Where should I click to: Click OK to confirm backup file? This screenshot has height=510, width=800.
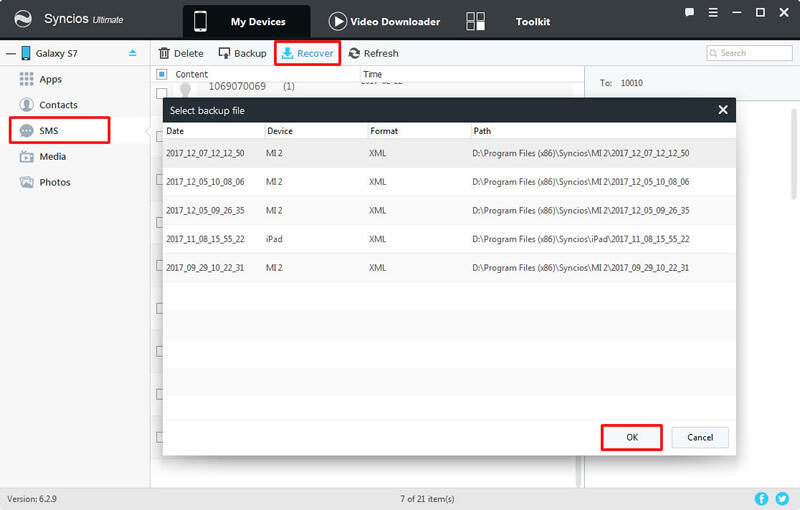(631, 437)
